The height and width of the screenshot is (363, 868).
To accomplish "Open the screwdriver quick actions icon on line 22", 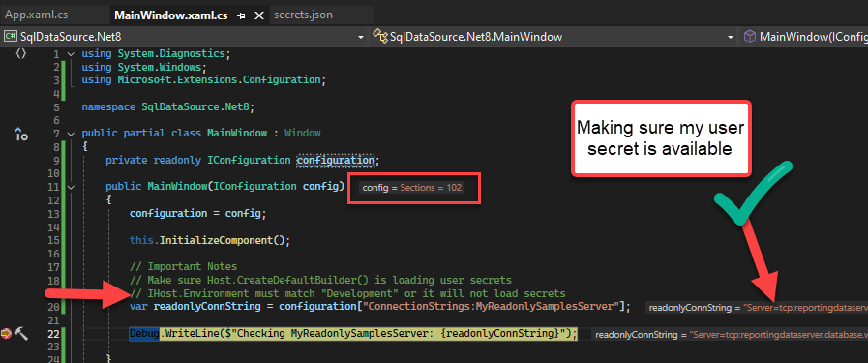I will click(x=21, y=333).
